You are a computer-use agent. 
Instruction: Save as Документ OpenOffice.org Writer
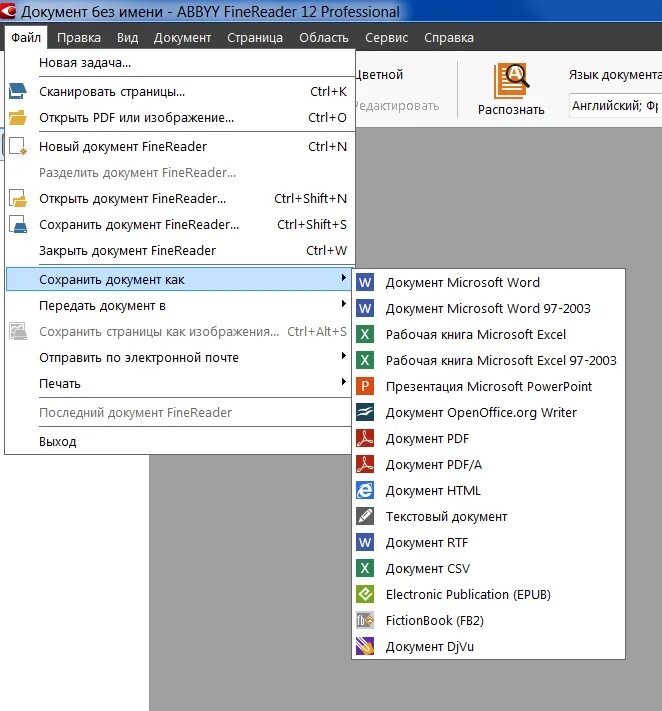tap(488, 412)
